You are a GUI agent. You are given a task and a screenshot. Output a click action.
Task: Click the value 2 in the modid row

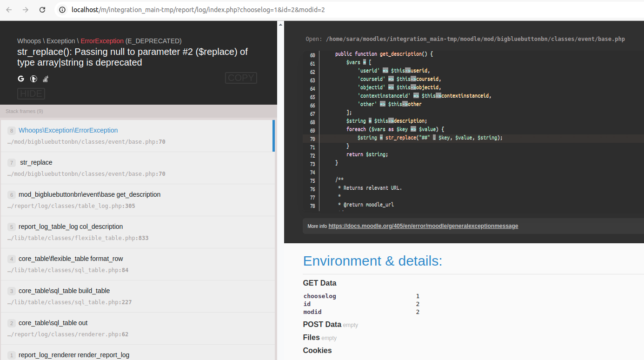pyautogui.click(x=418, y=312)
